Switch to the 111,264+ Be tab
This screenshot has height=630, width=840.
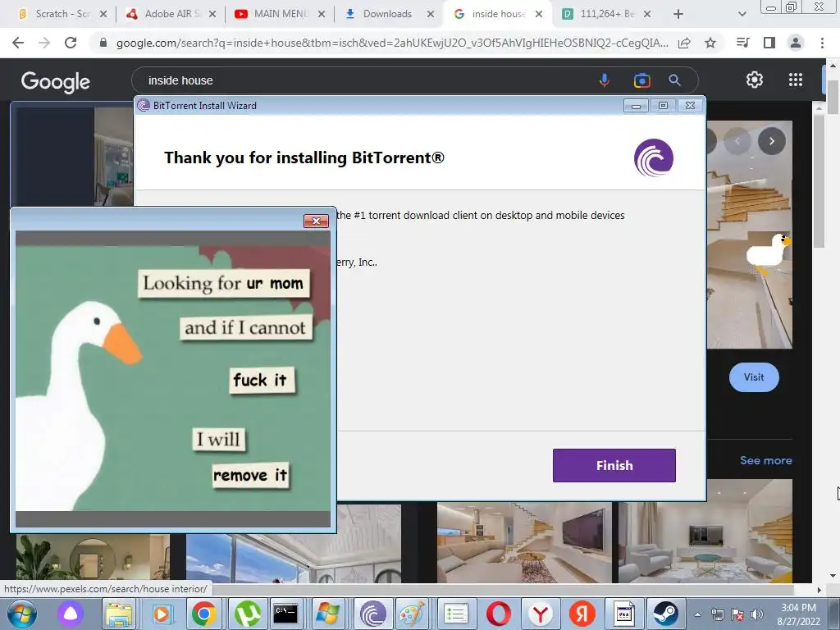(606, 14)
